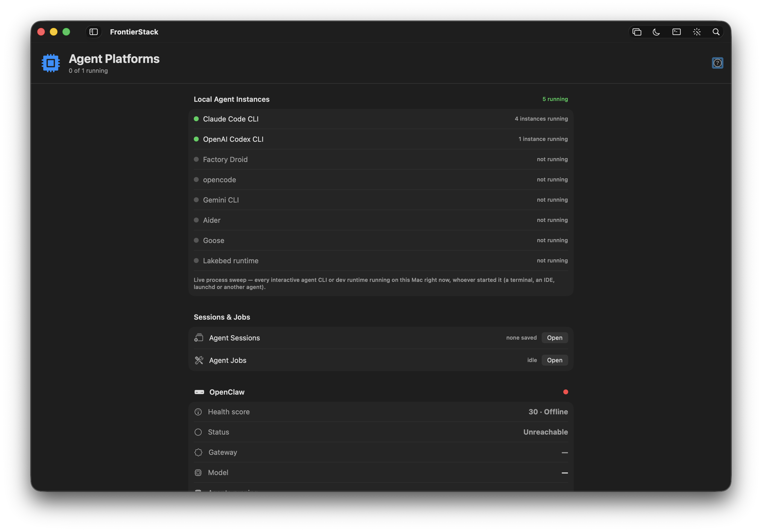Click the green dot beside OpenAI Codex CLI
The width and height of the screenshot is (762, 532).
[196, 139]
